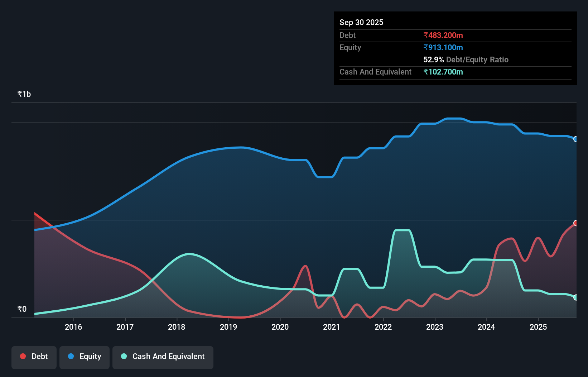Click the 2017 x-axis label
The height and width of the screenshot is (377, 588).
(125, 327)
